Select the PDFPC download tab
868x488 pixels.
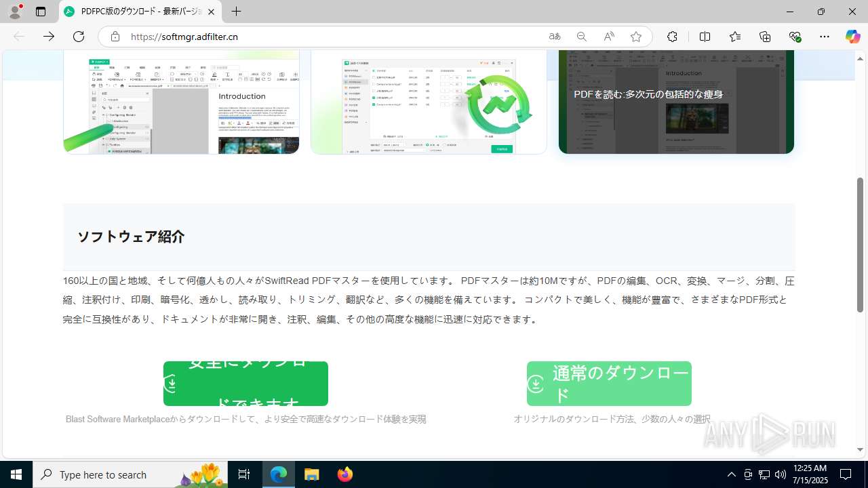140,12
